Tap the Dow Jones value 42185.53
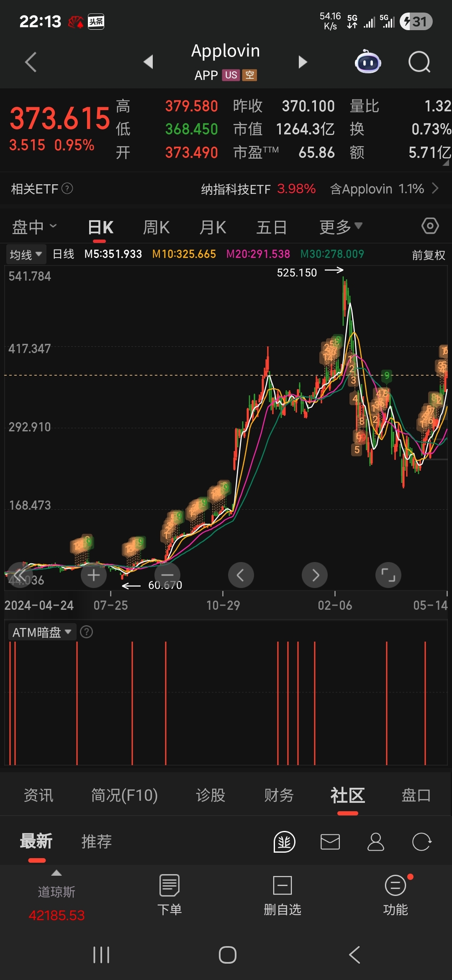The width and height of the screenshot is (452, 980). tap(56, 916)
